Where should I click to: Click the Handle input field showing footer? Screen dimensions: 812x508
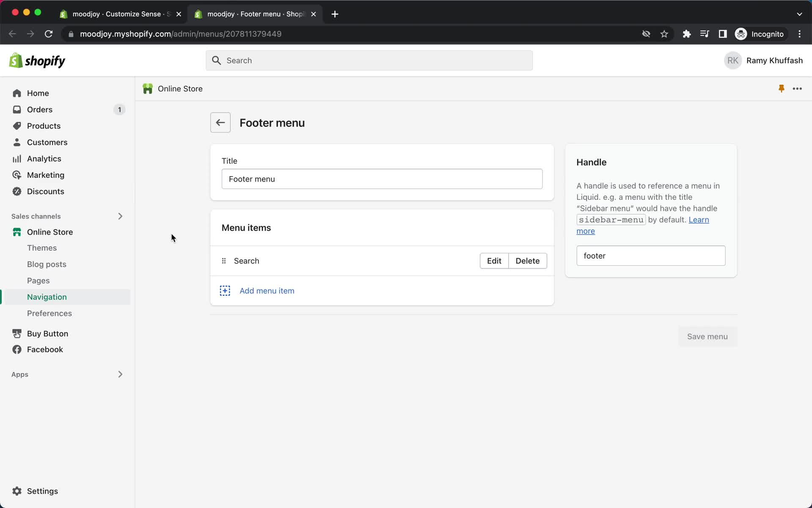click(x=650, y=256)
